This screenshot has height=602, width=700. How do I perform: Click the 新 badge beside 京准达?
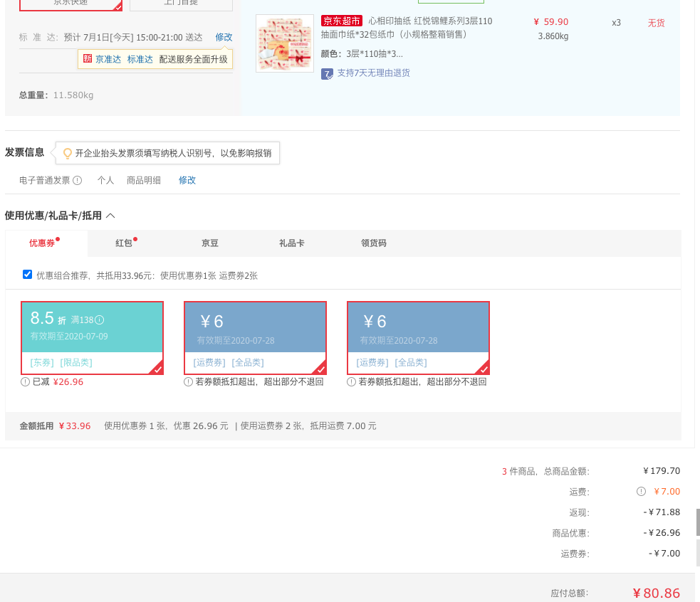point(88,59)
